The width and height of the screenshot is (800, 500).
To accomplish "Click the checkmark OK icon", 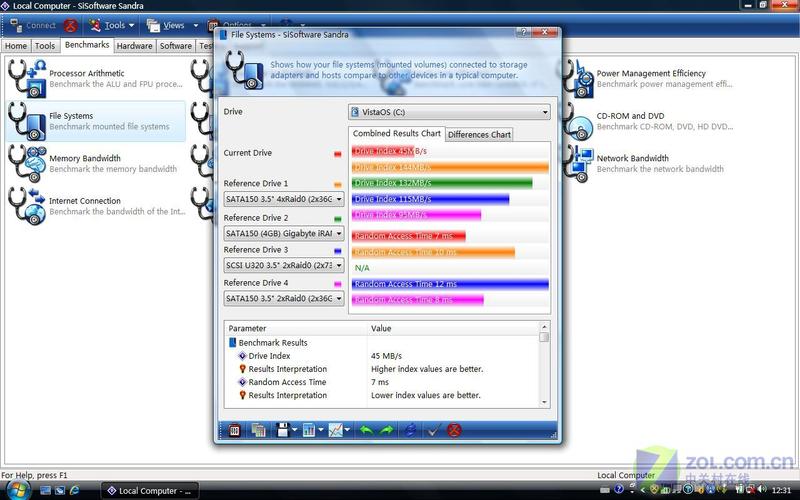I will (433, 431).
